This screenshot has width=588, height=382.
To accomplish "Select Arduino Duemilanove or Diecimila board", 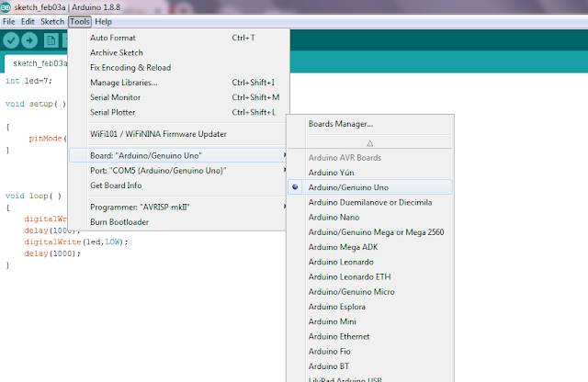I will [x=370, y=202].
